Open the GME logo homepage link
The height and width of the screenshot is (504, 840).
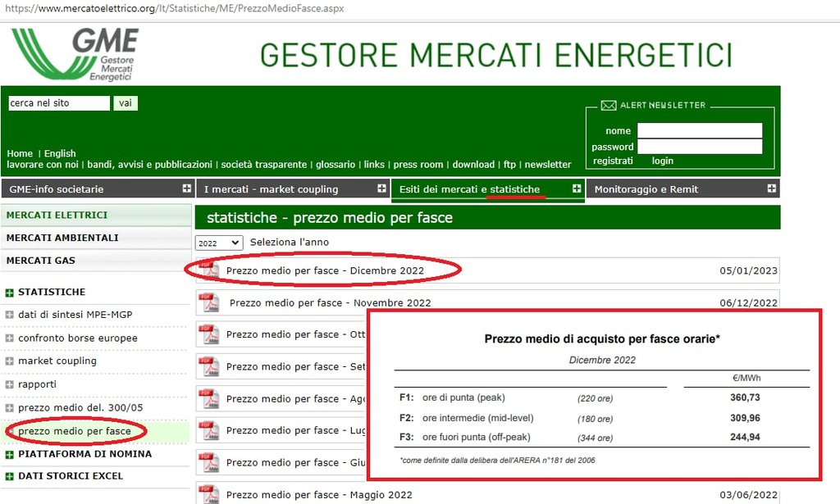(x=75, y=53)
